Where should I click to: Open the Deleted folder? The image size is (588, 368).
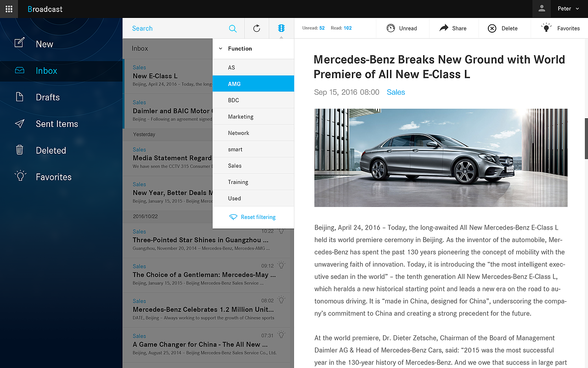point(61,150)
